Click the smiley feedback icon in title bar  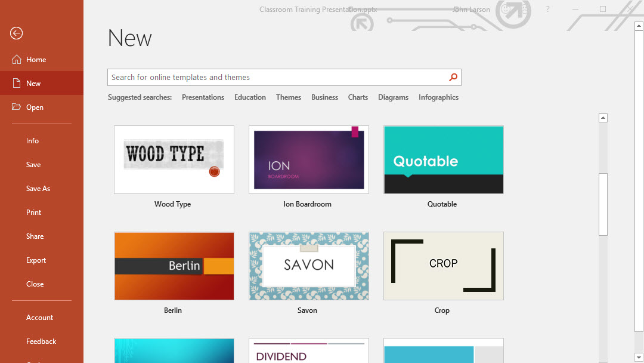coord(506,10)
